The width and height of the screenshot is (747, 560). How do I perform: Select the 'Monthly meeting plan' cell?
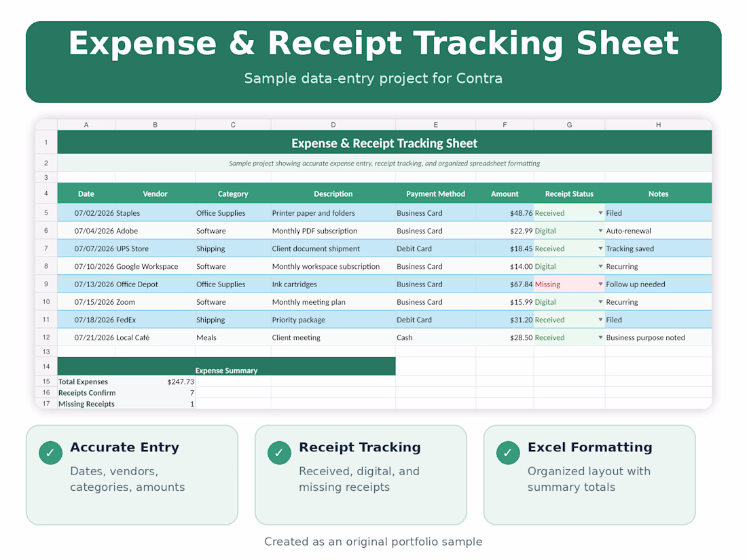(333, 302)
